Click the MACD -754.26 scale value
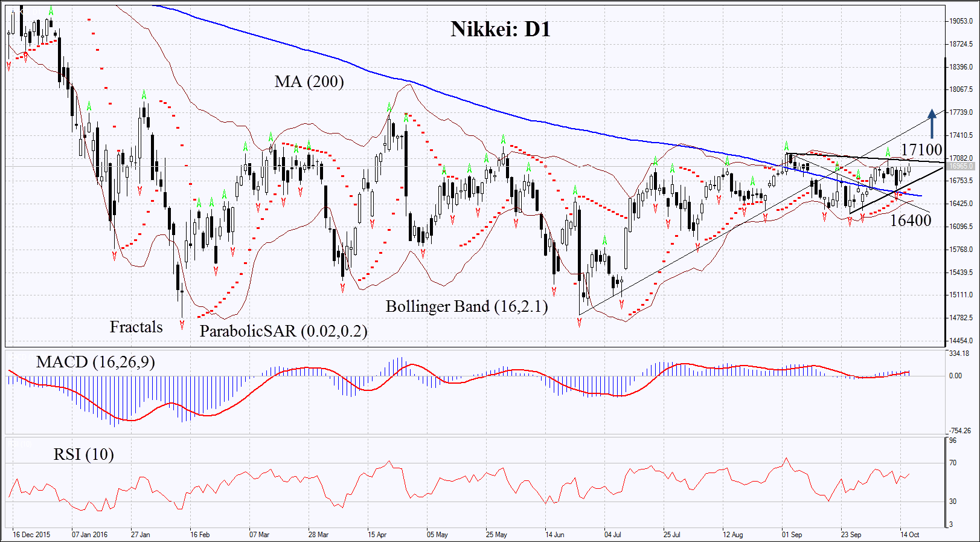 (960, 431)
